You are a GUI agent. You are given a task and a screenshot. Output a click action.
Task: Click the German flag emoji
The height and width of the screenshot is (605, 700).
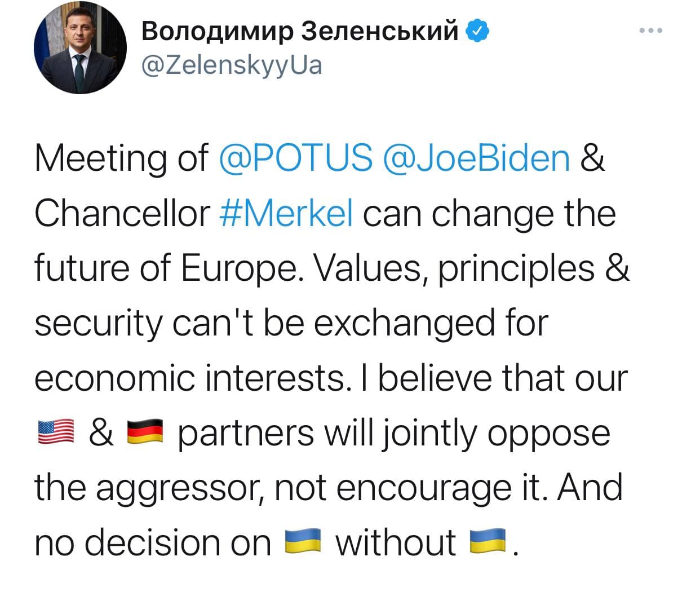point(144,433)
